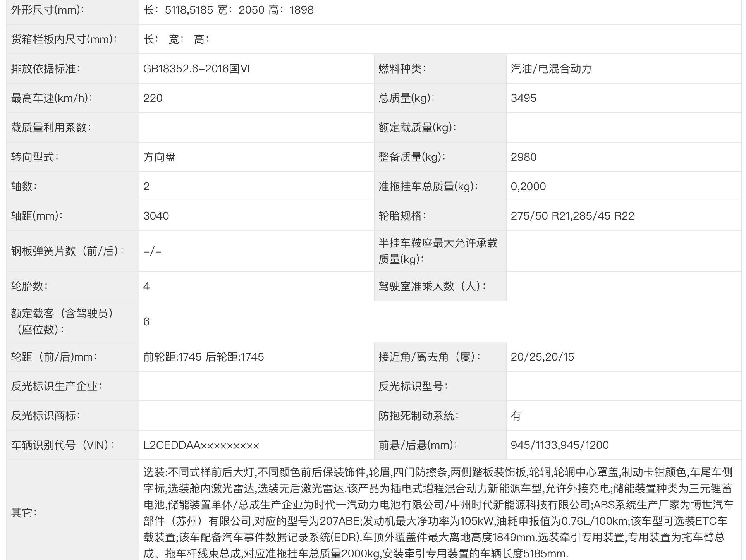Click the 外形尺寸(mm) label
The height and width of the screenshot is (560, 746).
(x=48, y=10)
